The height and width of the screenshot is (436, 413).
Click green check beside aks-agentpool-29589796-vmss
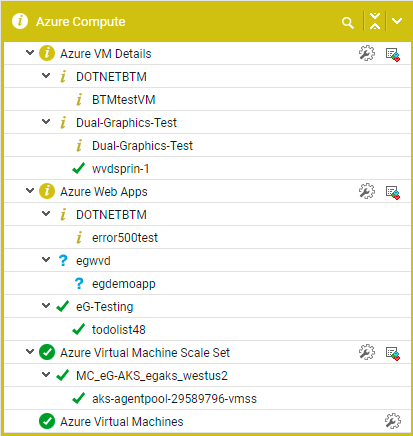tap(79, 398)
